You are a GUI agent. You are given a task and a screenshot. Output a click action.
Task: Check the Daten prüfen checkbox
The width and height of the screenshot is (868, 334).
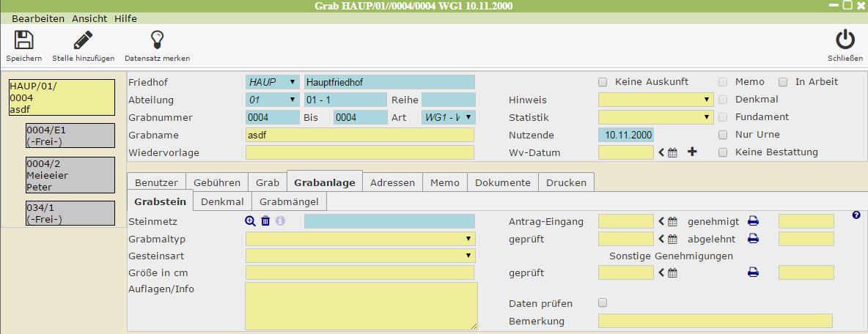pos(603,303)
